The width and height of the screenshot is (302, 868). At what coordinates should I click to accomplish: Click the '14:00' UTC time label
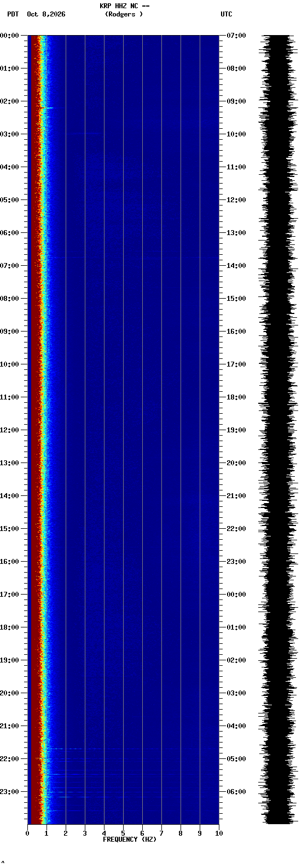pos(236,266)
